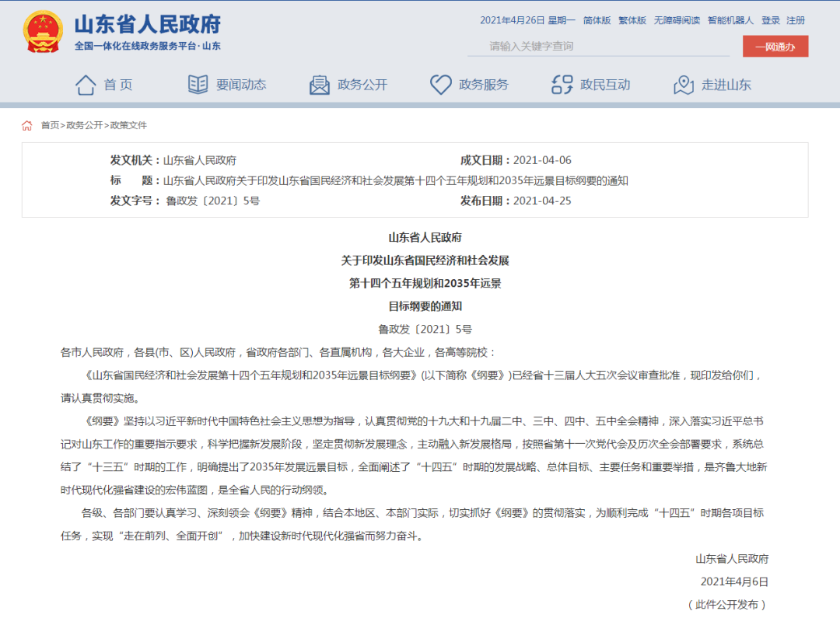The width and height of the screenshot is (840, 618).
Task: Click the heading line 第十四个五年规划和2035年远景
Action: [x=425, y=283]
